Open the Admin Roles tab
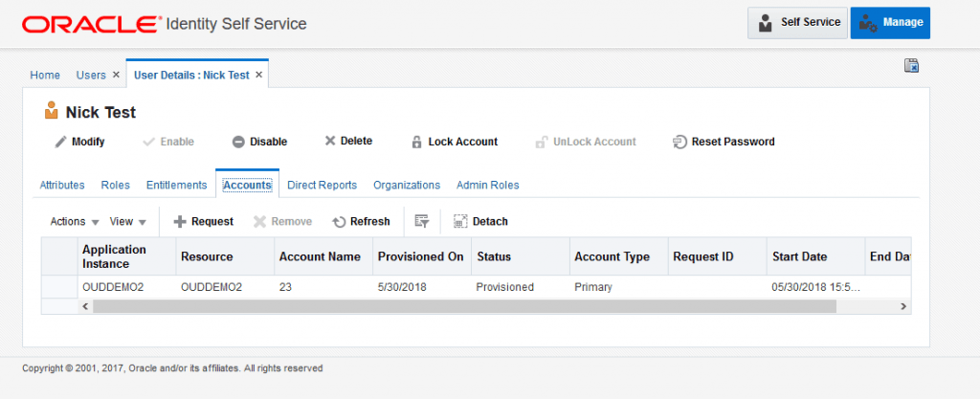The image size is (980, 399). [487, 185]
